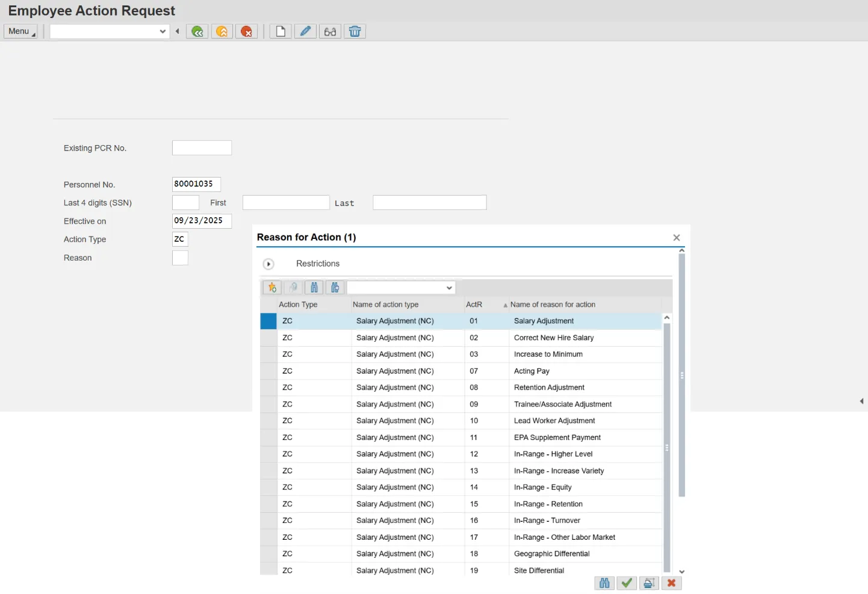Click the pencil Change icon

coord(305,31)
